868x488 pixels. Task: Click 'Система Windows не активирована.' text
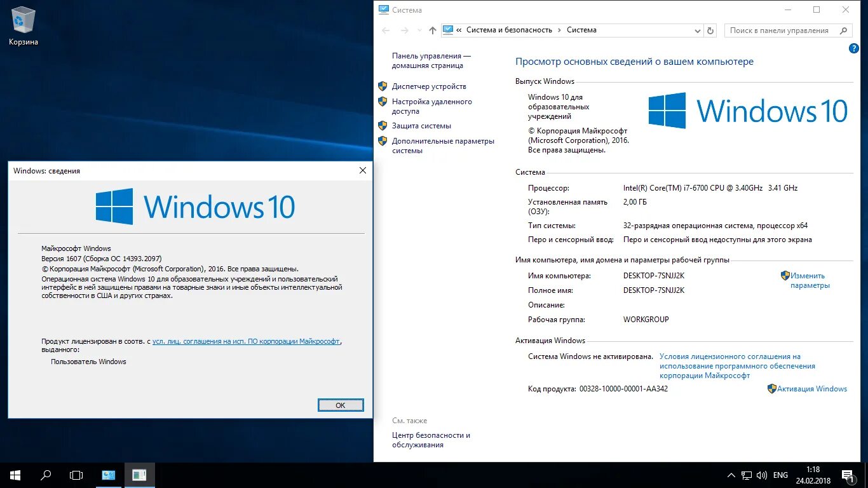(591, 356)
